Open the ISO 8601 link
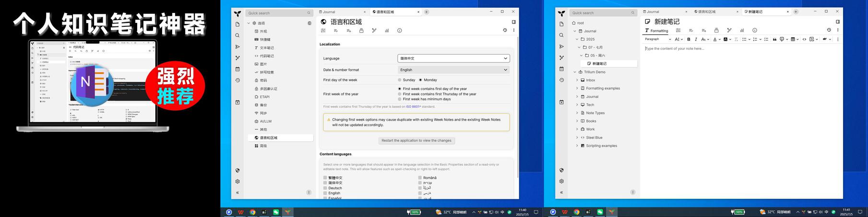The width and height of the screenshot is (868, 217). click(413, 107)
